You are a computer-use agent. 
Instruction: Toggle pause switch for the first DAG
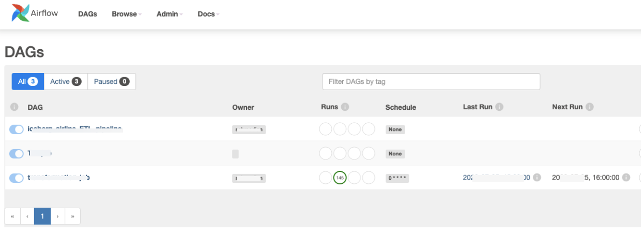pos(17,129)
